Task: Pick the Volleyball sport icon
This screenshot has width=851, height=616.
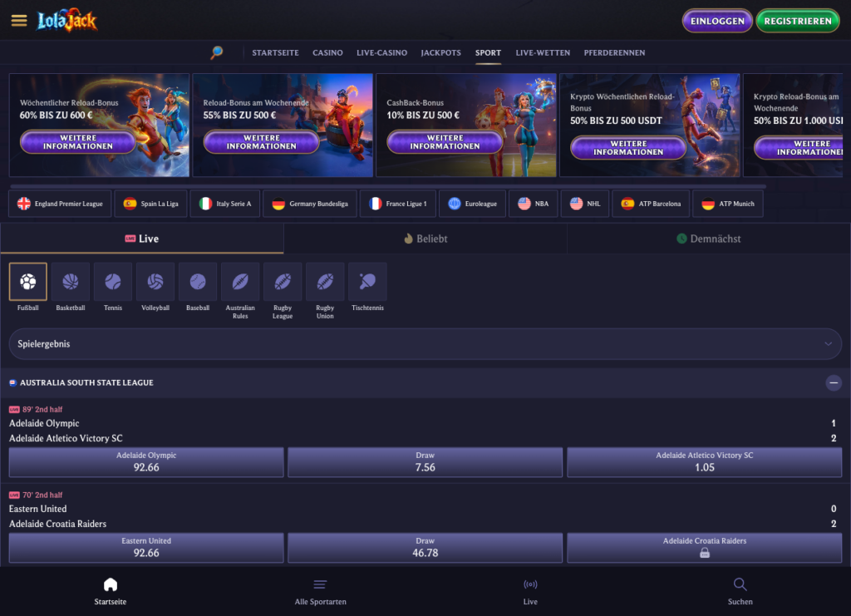Action: click(155, 282)
